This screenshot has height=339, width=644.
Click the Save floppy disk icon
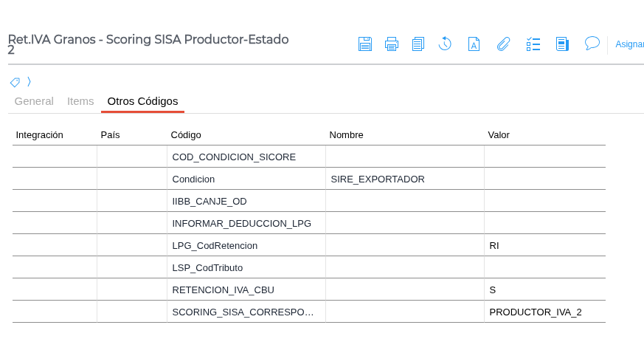point(365,44)
